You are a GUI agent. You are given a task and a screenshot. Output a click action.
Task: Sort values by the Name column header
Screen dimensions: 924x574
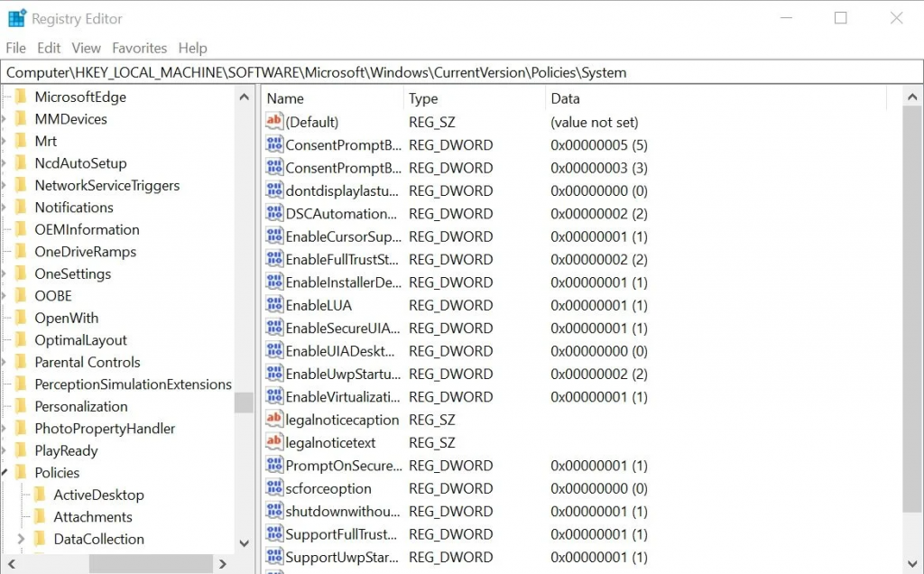[332, 98]
